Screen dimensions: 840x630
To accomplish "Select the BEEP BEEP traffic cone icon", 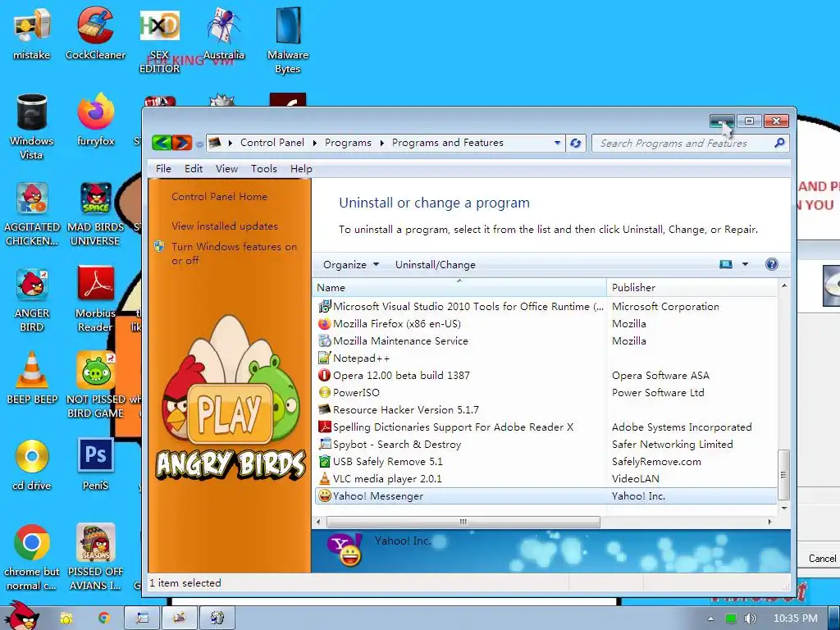I will click(x=32, y=377).
